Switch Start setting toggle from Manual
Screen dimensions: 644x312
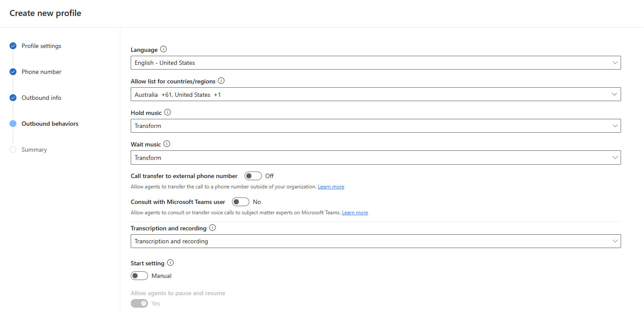point(139,276)
